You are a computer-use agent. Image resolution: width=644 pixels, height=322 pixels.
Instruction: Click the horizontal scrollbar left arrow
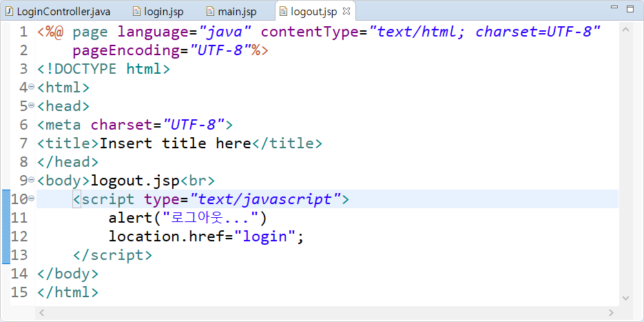[x=41, y=312]
